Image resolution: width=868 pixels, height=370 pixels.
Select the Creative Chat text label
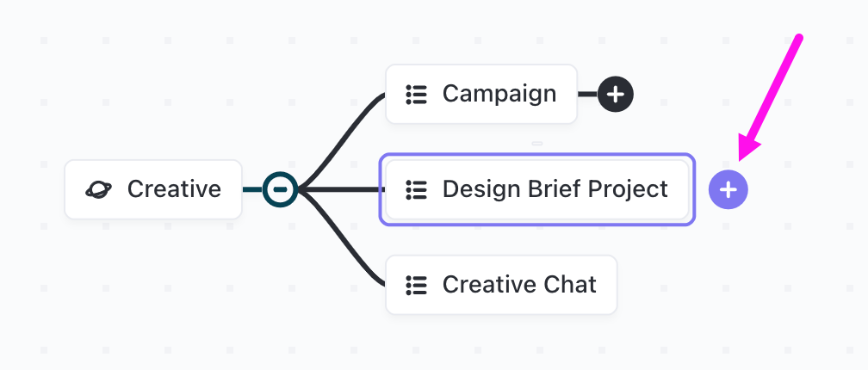pyautogui.click(x=519, y=285)
